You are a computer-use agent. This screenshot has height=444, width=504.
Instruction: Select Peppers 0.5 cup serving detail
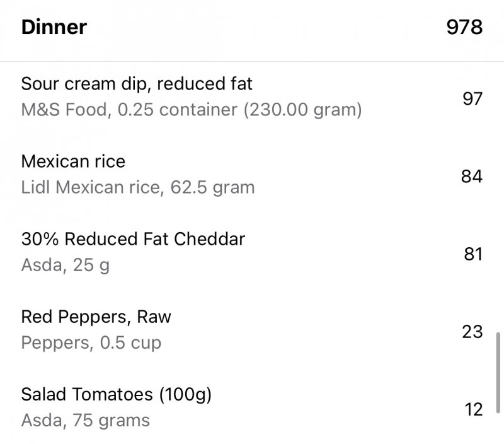[91, 343]
